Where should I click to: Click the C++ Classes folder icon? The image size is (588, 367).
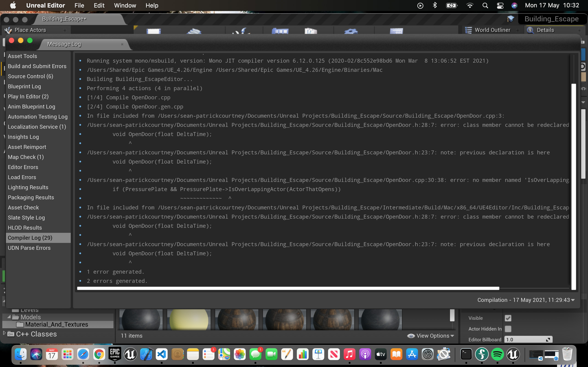11,334
